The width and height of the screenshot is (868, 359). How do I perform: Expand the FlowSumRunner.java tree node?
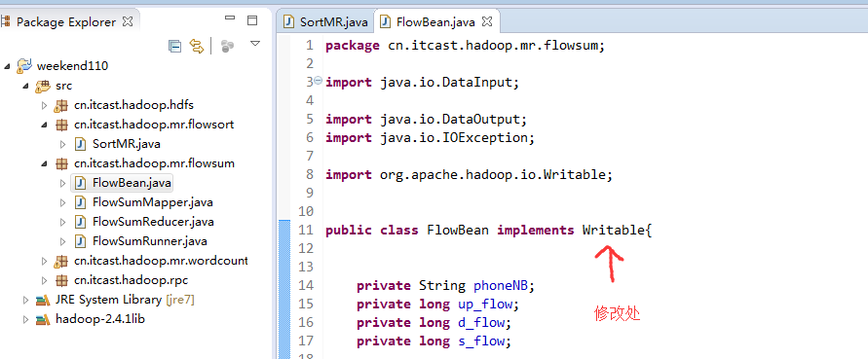click(62, 241)
